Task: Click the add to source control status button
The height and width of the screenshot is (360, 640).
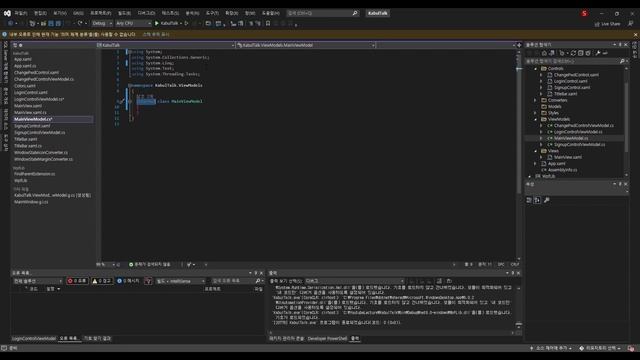Action: [x=551, y=348]
